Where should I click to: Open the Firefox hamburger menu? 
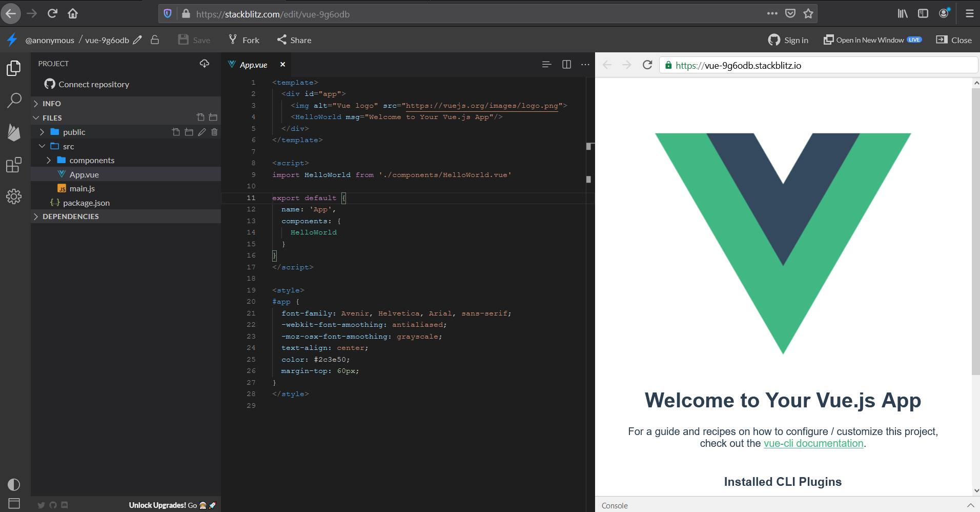pos(969,14)
